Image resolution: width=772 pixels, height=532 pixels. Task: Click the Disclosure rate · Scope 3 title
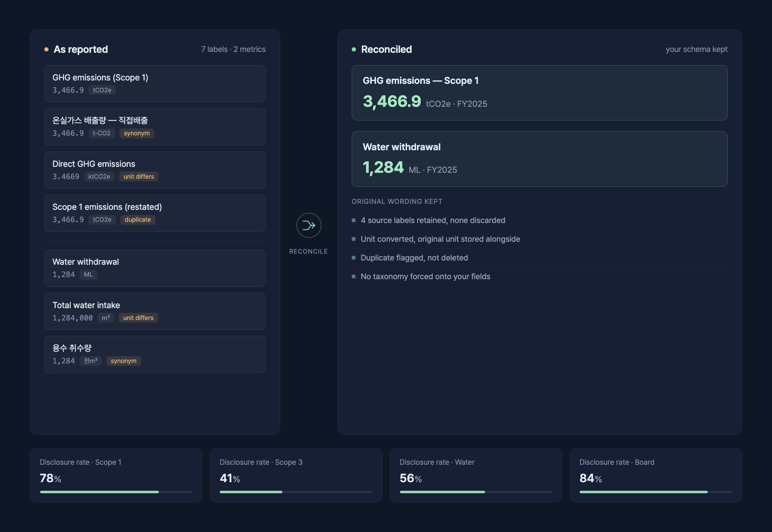261,462
